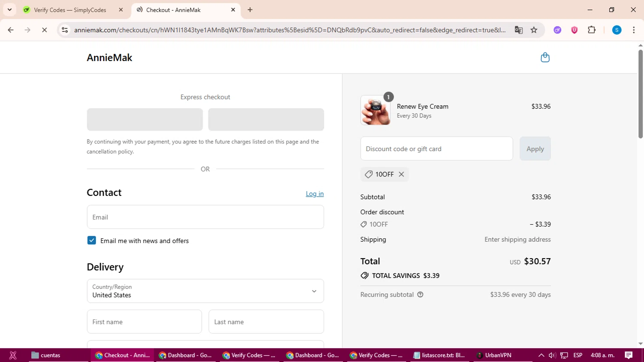
Task: Click the $30.57 total amount
Action: pyautogui.click(x=538, y=261)
